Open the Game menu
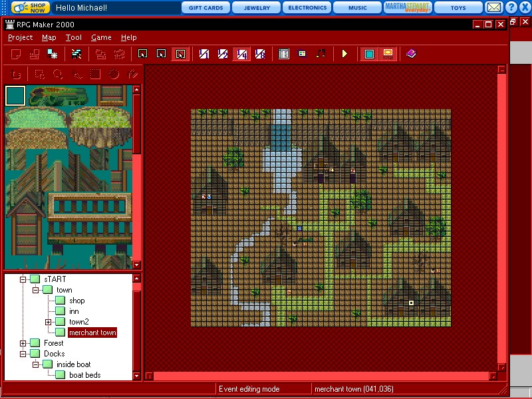The height and width of the screenshot is (399, 532). click(x=101, y=37)
